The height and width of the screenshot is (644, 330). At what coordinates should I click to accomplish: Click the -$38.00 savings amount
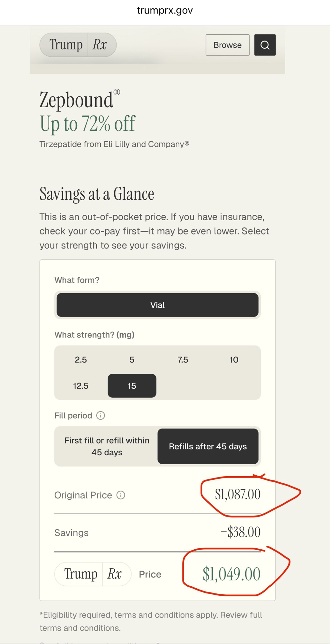coord(240,532)
